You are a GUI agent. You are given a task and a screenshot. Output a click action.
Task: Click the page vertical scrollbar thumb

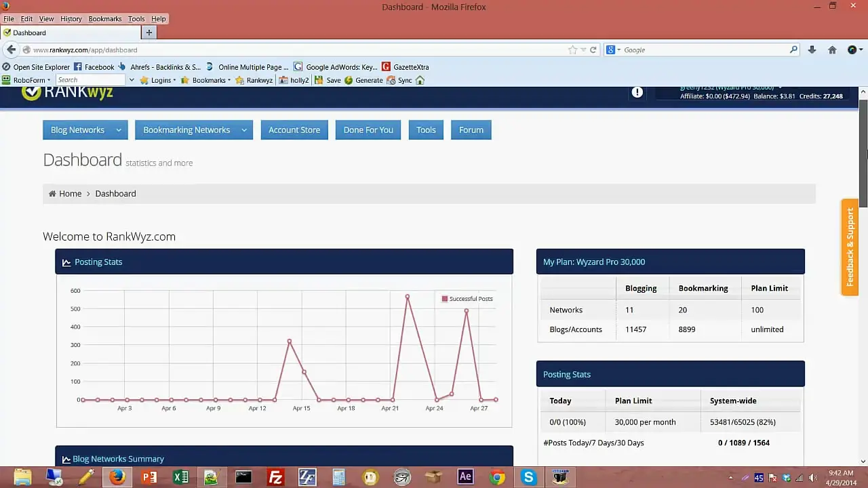pos(863,153)
